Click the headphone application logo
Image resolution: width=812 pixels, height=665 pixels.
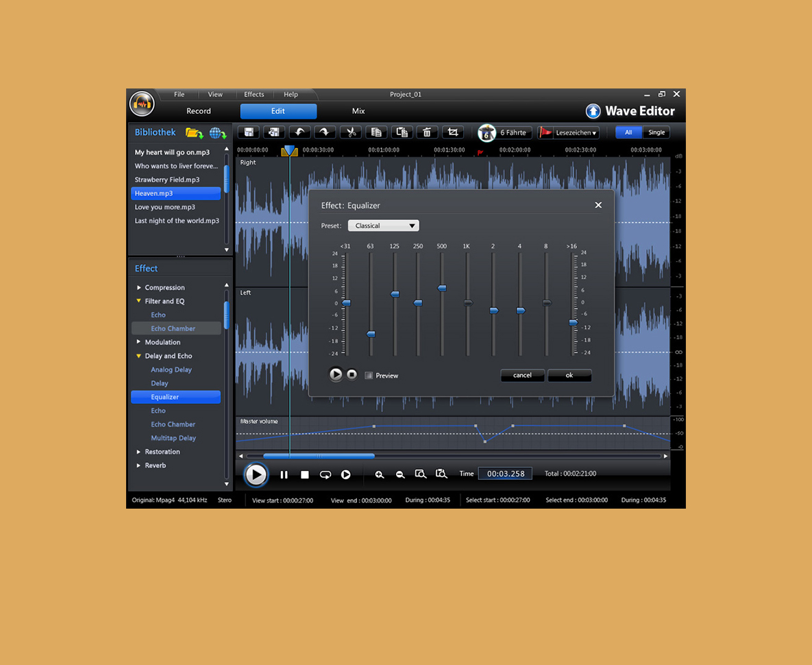(142, 104)
